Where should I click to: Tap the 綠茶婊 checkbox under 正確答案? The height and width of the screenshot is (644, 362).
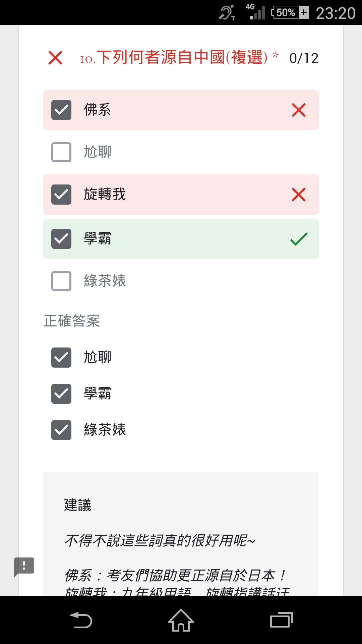(61, 430)
